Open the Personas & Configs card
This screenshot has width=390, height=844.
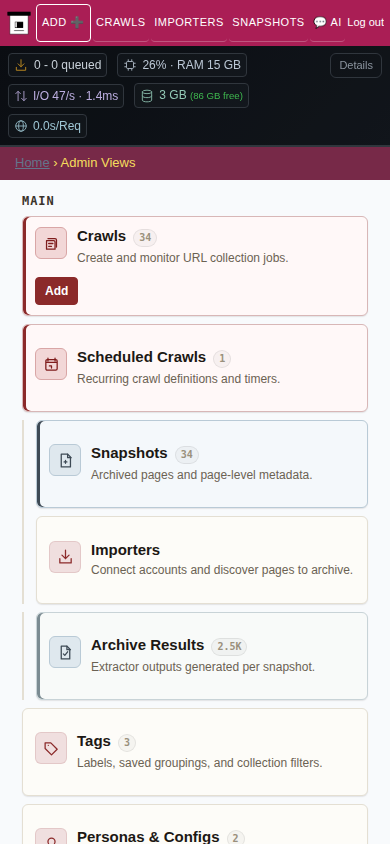click(x=195, y=824)
